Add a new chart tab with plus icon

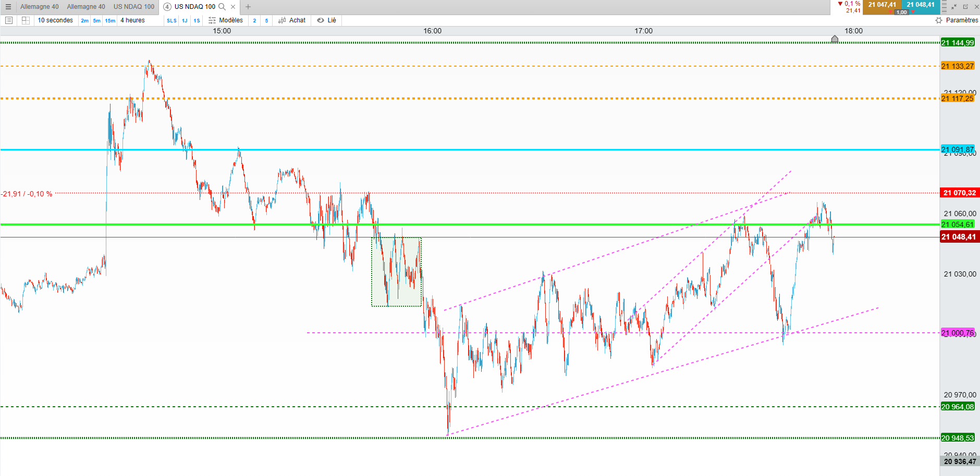click(248, 7)
